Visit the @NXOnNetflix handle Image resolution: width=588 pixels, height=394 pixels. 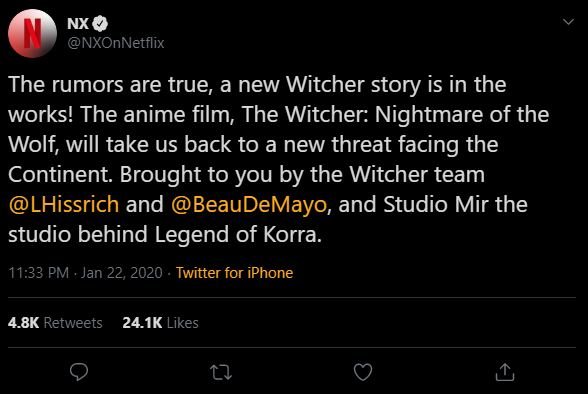coord(116,43)
